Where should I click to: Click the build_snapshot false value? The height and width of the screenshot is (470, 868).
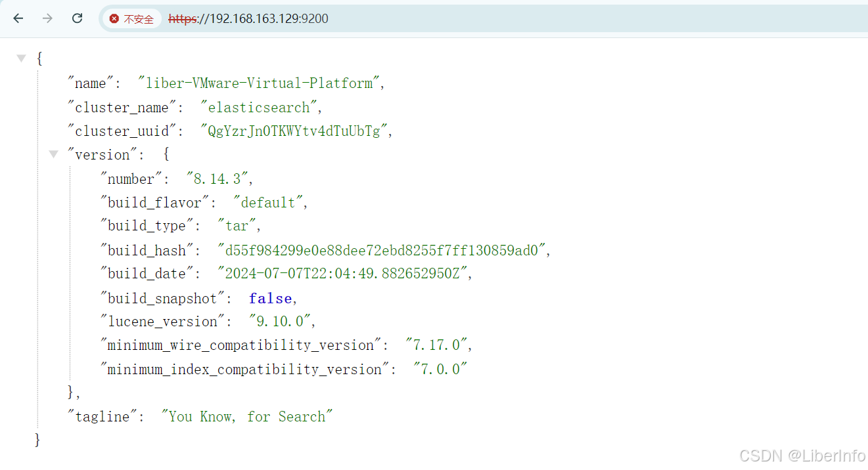coord(270,299)
